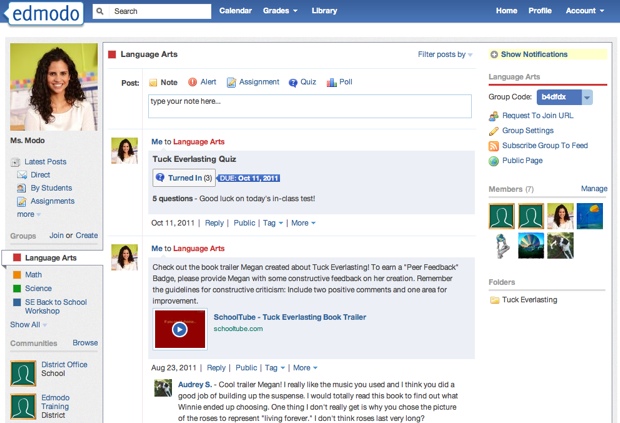This screenshot has width=620, height=423.
Task: Select the green Science group swatch
Action: click(x=17, y=289)
